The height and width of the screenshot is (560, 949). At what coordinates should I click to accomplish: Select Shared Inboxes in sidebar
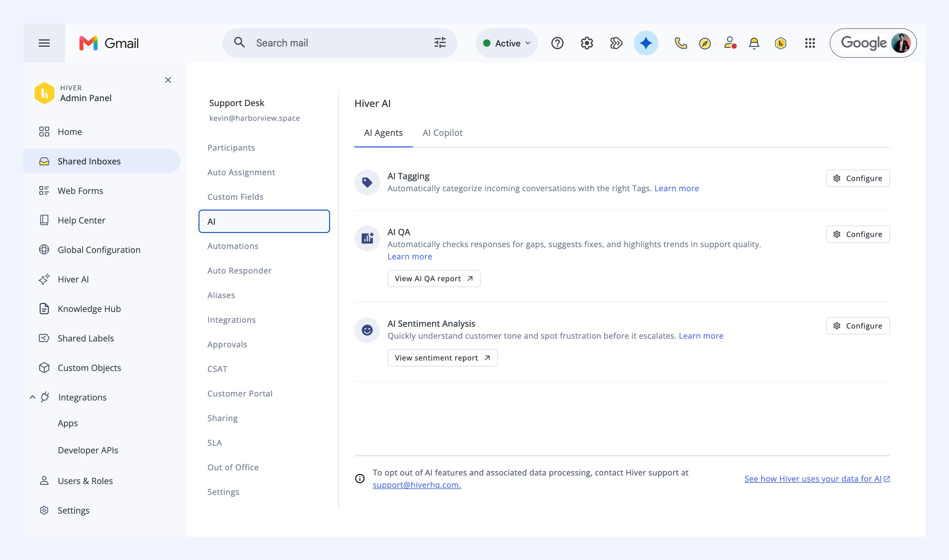pyautogui.click(x=102, y=161)
